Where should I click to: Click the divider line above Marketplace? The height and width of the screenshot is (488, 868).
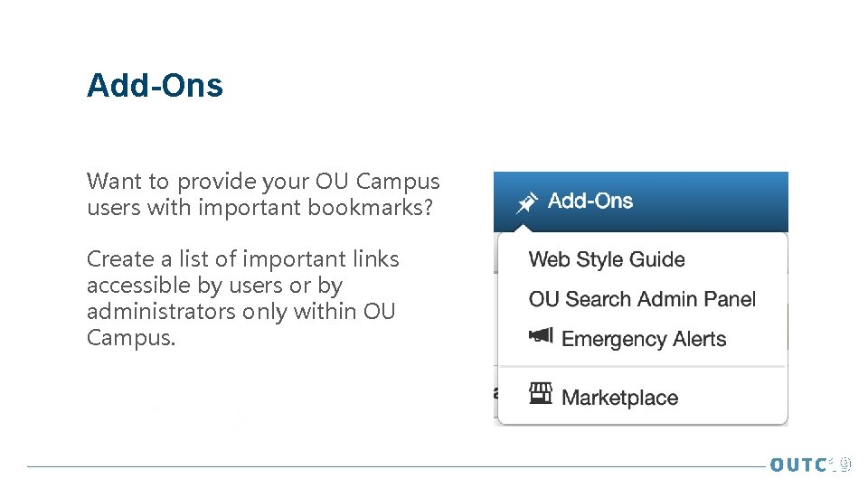pyautogui.click(x=643, y=367)
